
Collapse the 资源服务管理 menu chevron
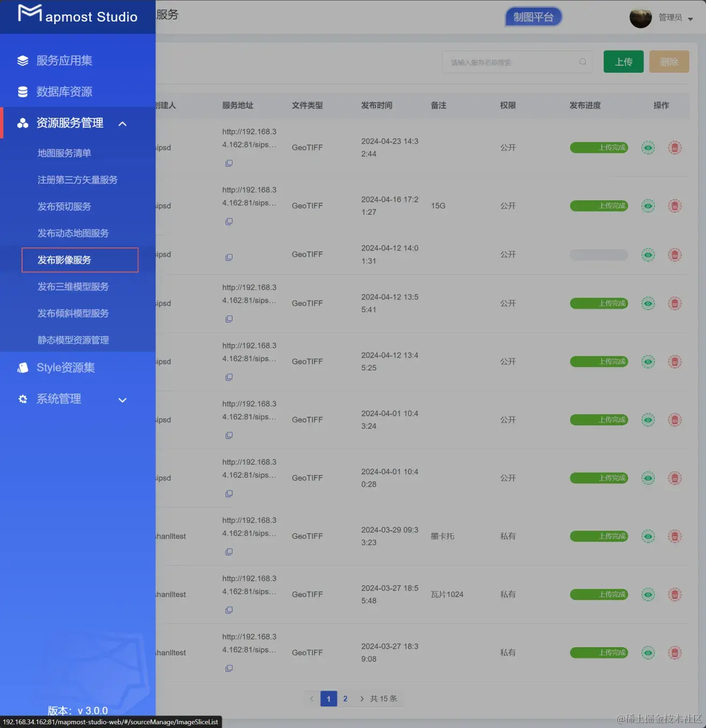coord(123,124)
